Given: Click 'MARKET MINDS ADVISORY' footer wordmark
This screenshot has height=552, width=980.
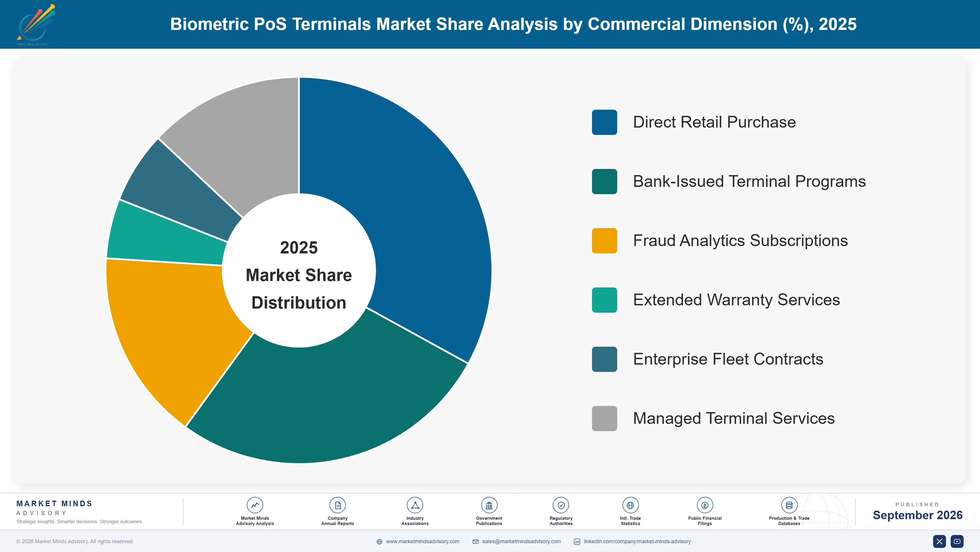Looking at the screenshot, I should tap(55, 508).
